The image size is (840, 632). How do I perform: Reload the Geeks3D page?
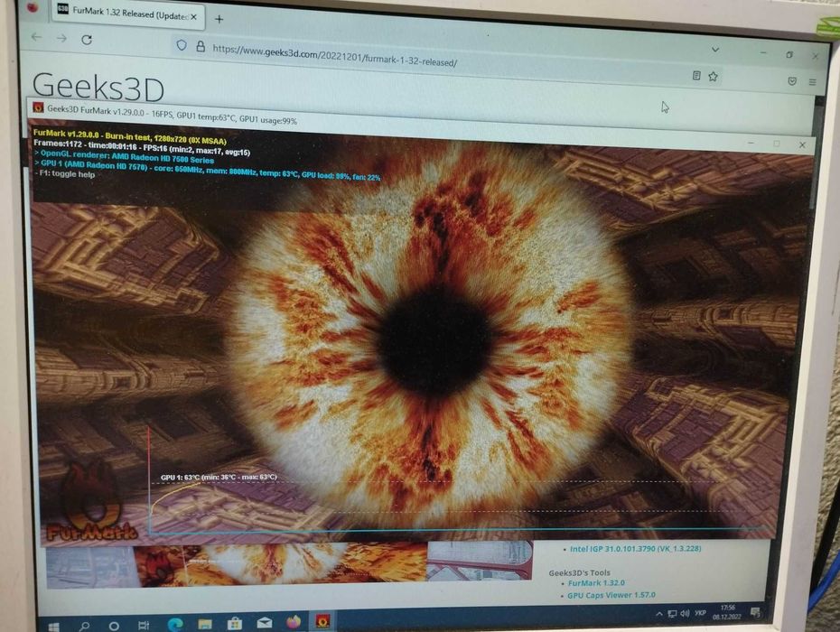pyautogui.click(x=87, y=40)
